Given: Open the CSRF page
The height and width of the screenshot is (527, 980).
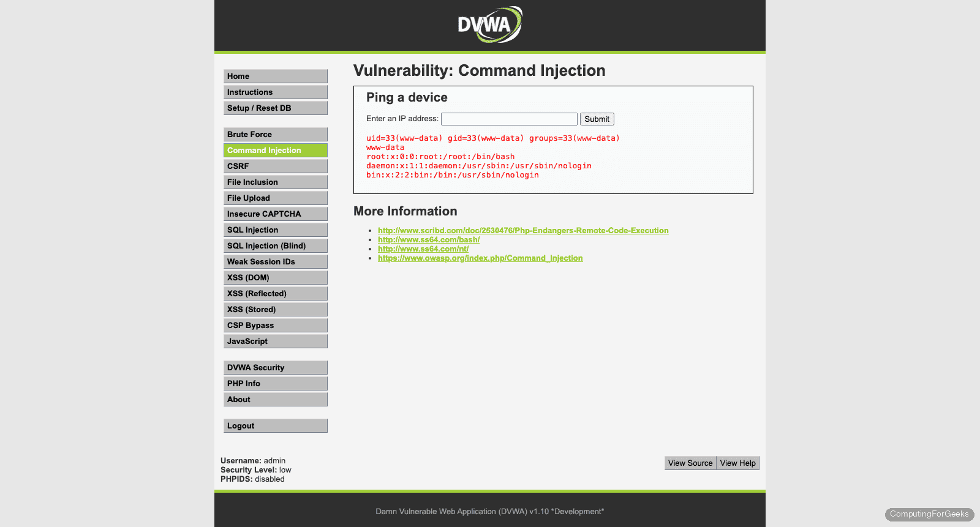Looking at the screenshot, I should [x=276, y=166].
